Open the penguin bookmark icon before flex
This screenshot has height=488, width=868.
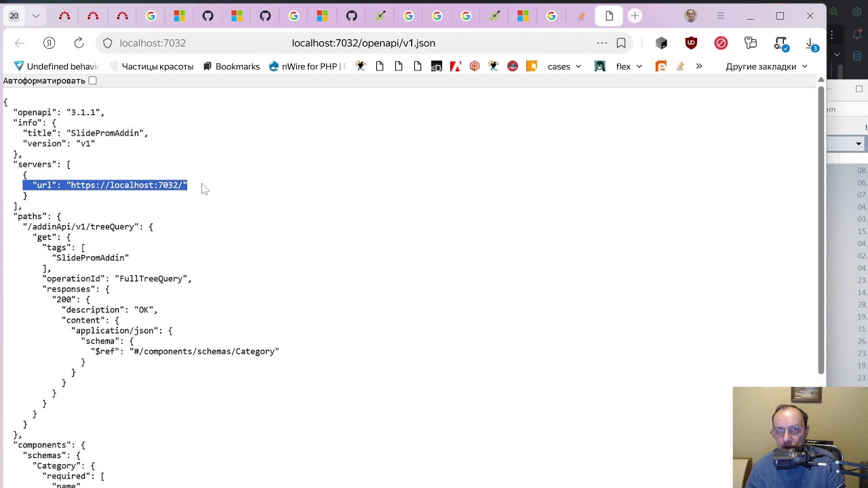[x=599, y=66]
